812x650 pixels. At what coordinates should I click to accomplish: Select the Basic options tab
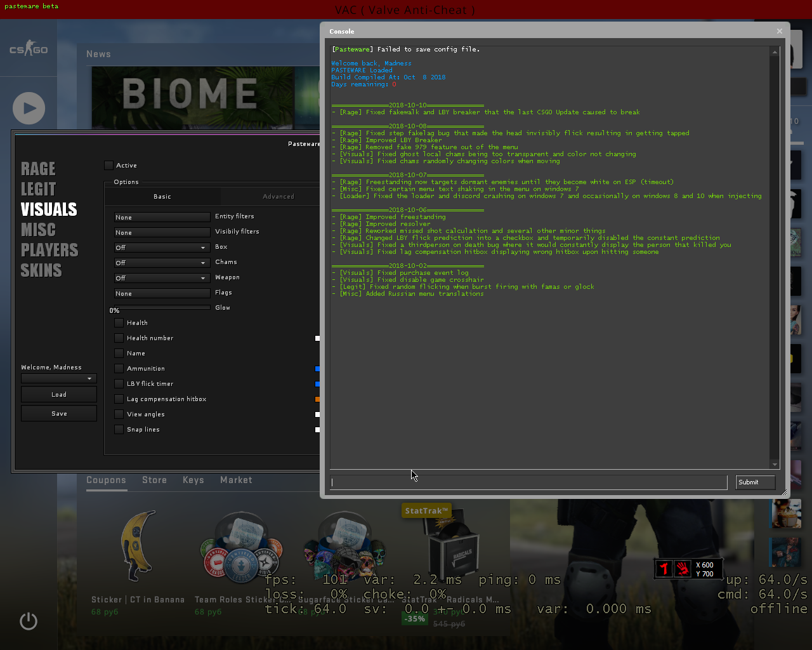(x=162, y=197)
